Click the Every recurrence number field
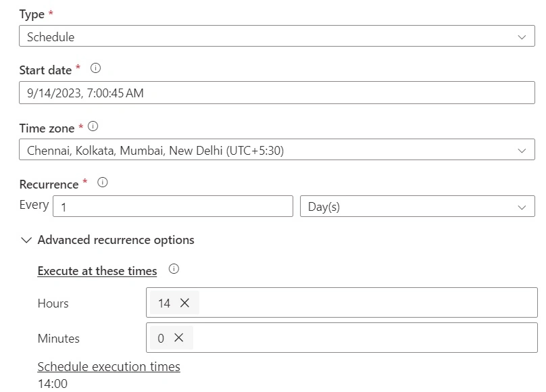This screenshot has width=546, height=392. pyautogui.click(x=173, y=206)
